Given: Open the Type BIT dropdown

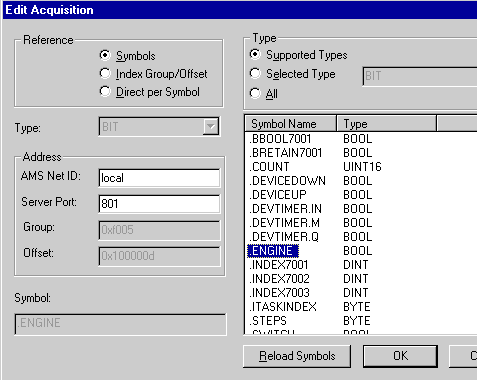Looking at the screenshot, I should (x=211, y=126).
